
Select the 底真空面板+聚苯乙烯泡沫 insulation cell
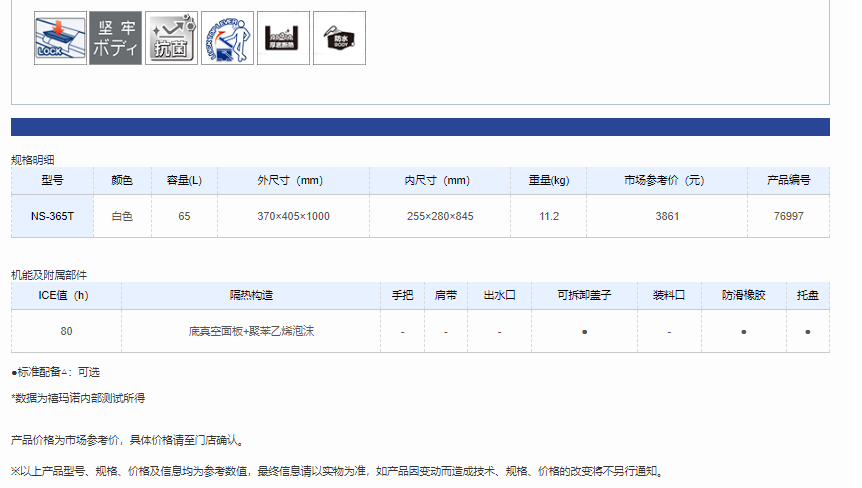251,331
